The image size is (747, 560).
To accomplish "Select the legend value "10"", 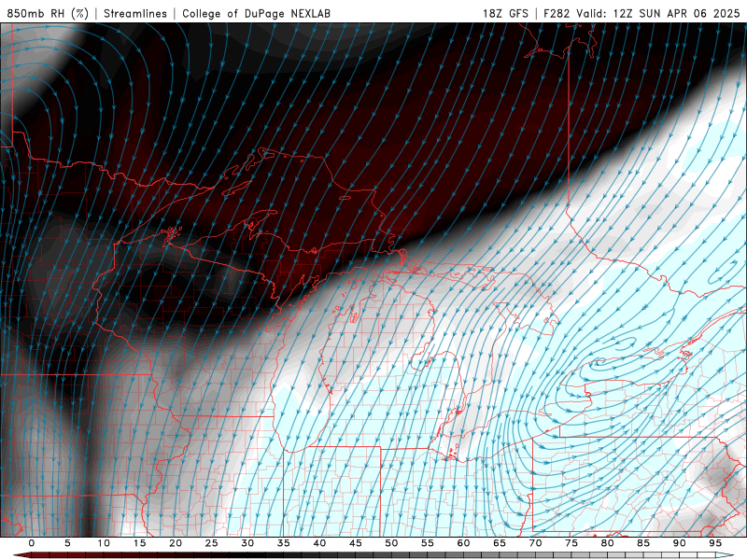I will (x=104, y=543).
